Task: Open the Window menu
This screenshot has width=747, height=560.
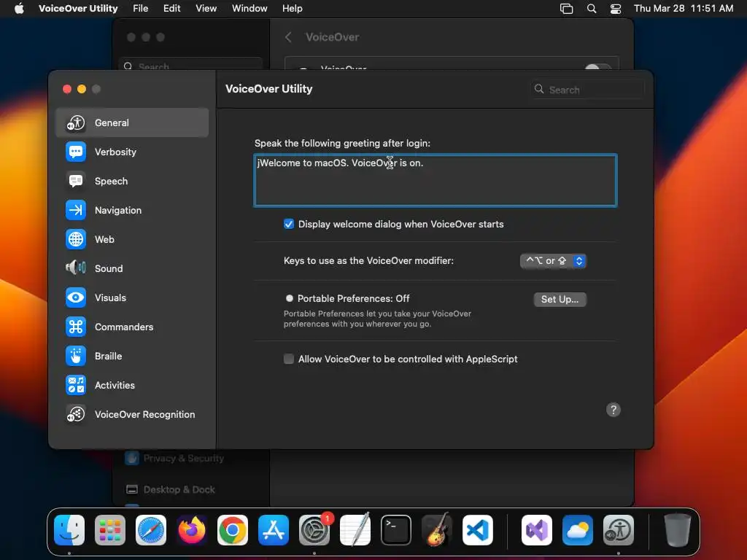Action: (x=249, y=8)
